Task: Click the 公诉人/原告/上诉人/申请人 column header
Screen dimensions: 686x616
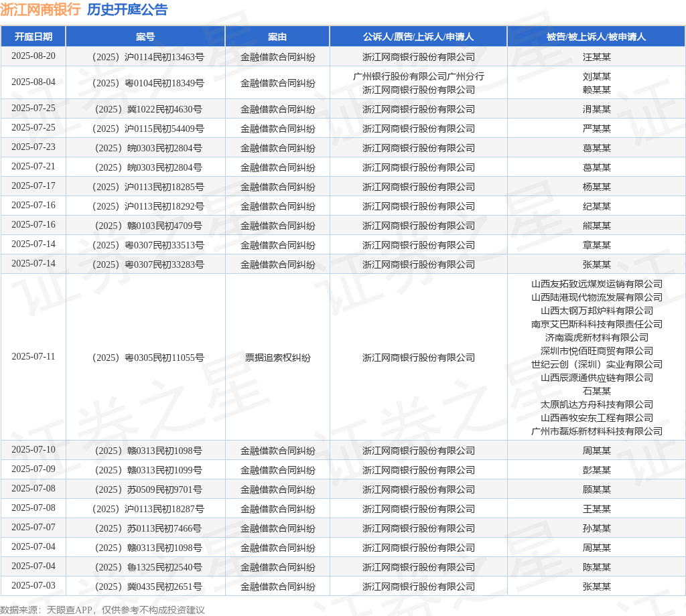Action: 418,37
